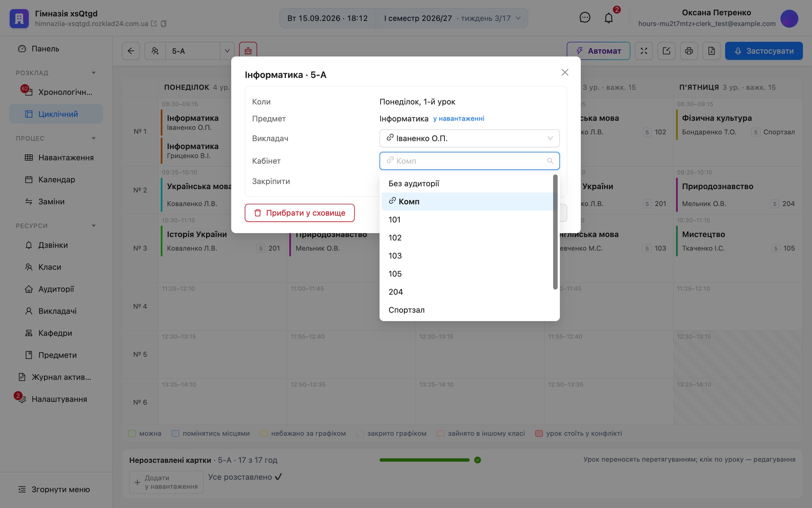Click the user avatar circle
Viewport: 812px width, 508px height.
(x=789, y=18)
